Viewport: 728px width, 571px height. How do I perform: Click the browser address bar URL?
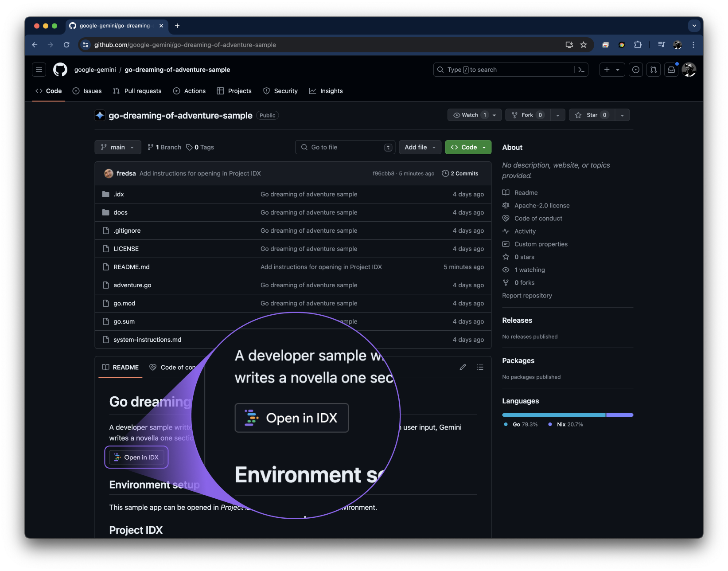(x=185, y=45)
